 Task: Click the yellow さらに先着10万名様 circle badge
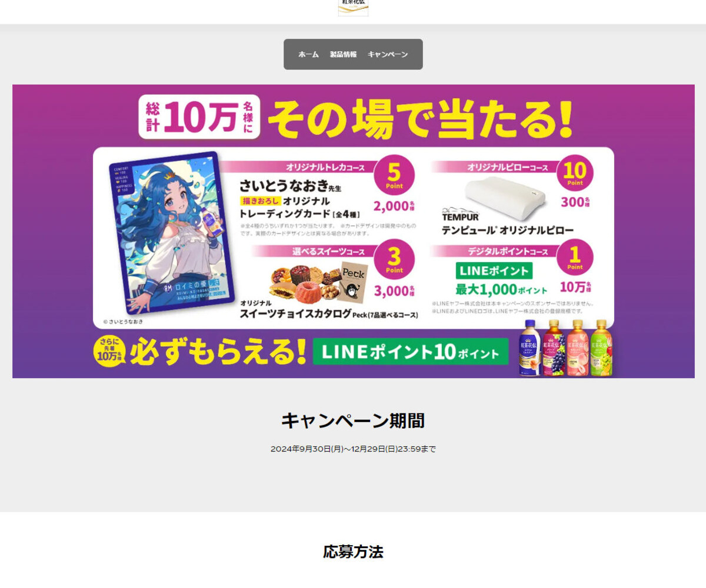110,350
